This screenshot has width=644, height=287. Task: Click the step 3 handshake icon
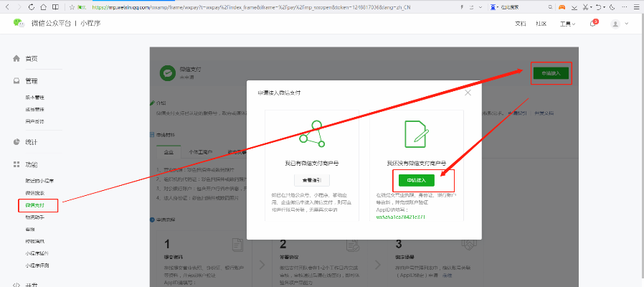468,245
